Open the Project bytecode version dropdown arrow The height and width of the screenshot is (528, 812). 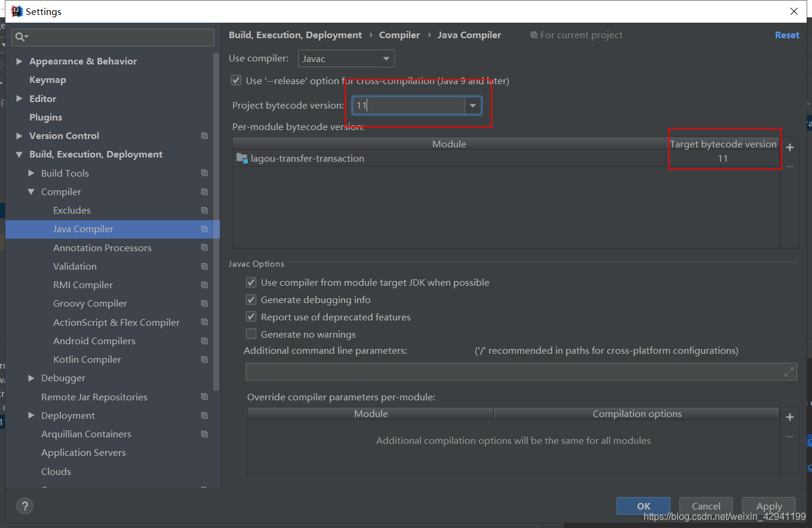pyautogui.click(x=473, y=106)
